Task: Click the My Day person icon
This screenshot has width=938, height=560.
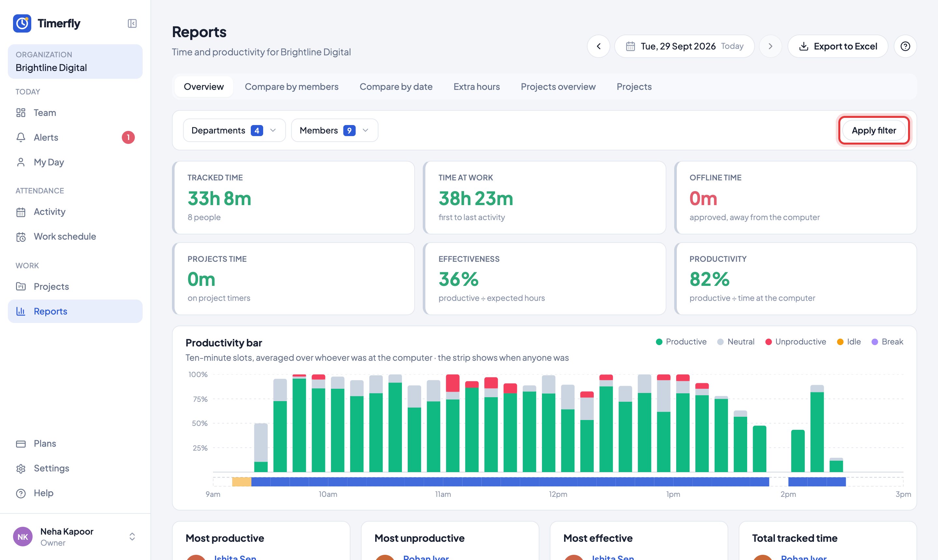Action: point(21,162)
